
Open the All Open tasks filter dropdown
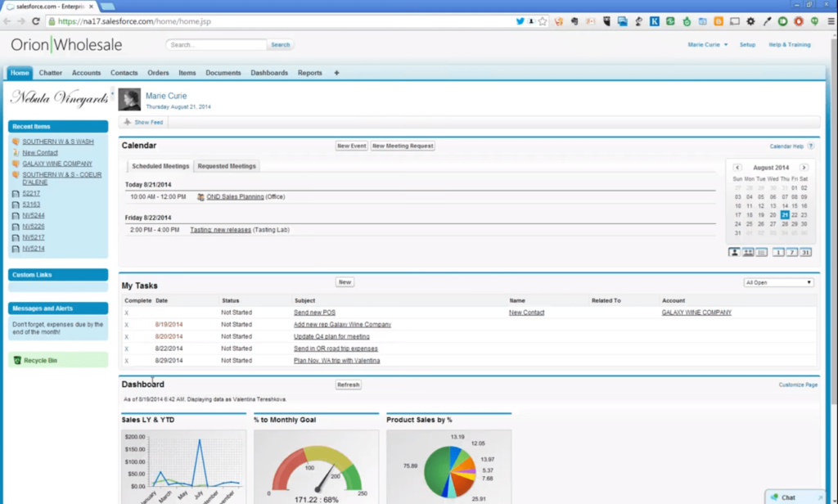778,283
